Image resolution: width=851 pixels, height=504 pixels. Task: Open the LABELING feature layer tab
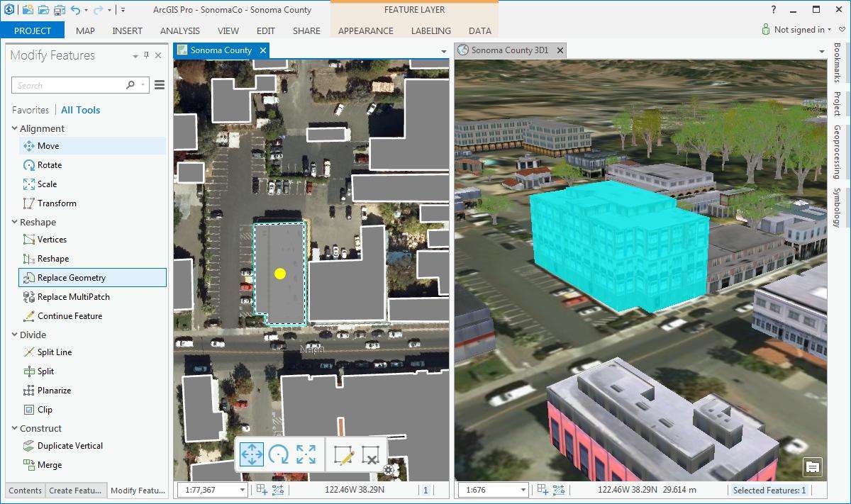coord(431,30)
